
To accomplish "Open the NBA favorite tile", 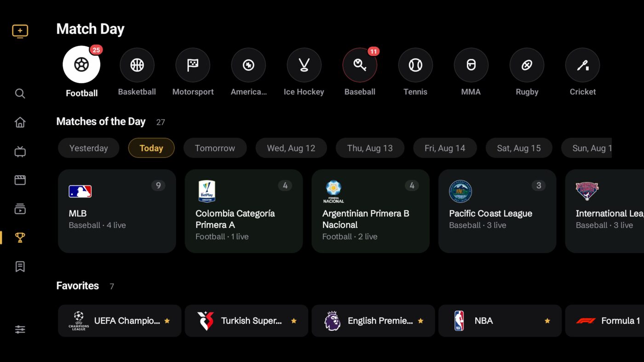I will coord(500,321).
